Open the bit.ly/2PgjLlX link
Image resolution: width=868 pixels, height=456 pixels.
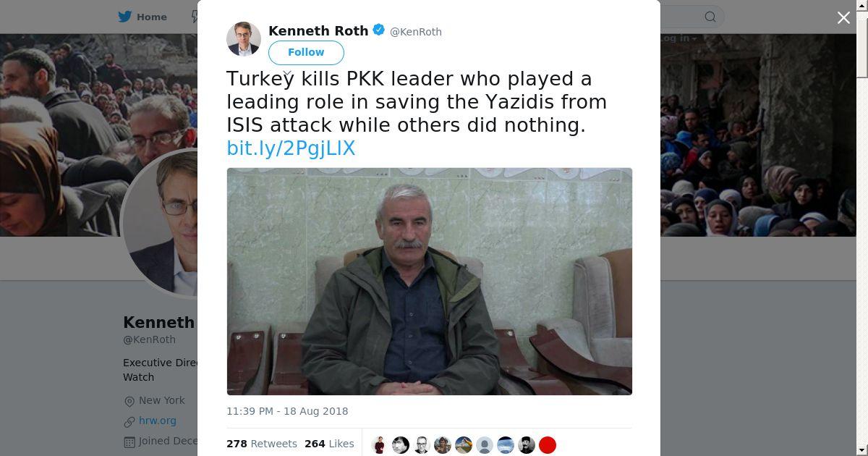click(291, 148)
